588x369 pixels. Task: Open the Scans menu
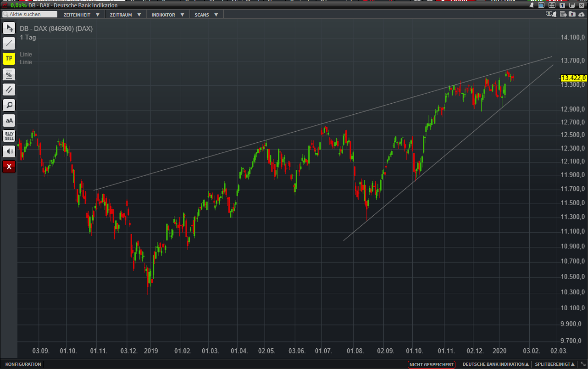click(x=206, y=15)
